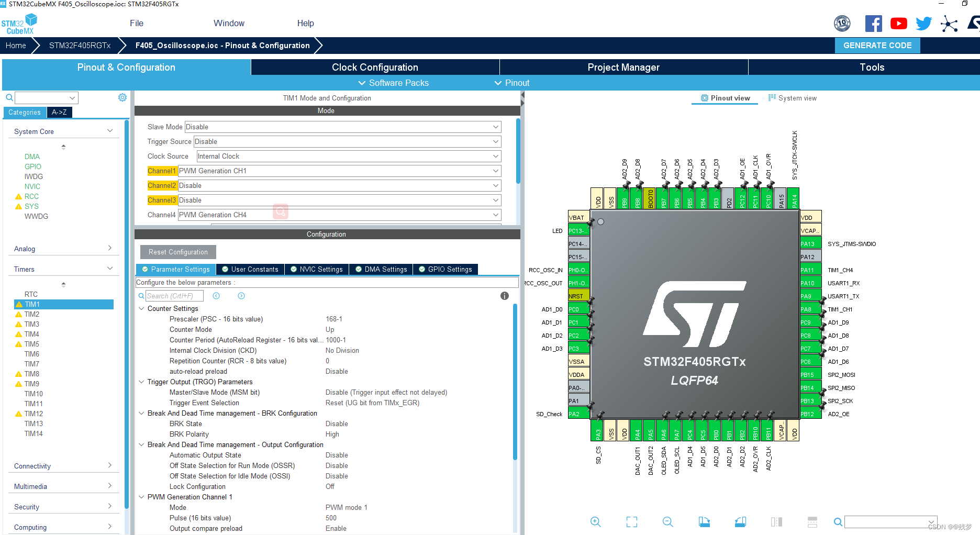Switch to Clock Configuration tab
This screenshot has width=980, height=535.
pyautogui.click(x=375, y=67)
